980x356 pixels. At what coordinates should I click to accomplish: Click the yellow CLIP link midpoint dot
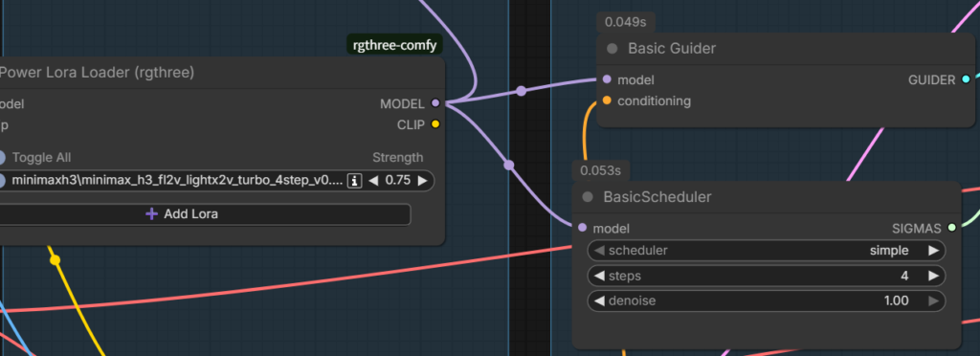tap(55, 259)
